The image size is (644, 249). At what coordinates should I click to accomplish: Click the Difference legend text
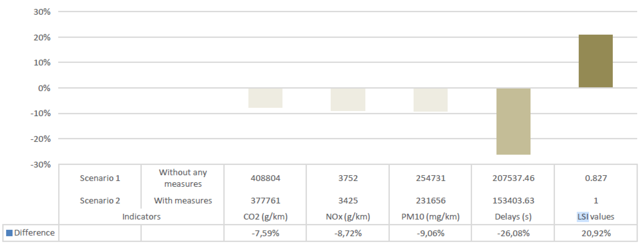tap(34, 233)
